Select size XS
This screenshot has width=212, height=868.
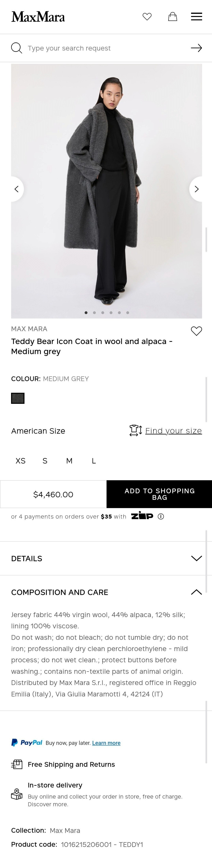coord(21,461)
